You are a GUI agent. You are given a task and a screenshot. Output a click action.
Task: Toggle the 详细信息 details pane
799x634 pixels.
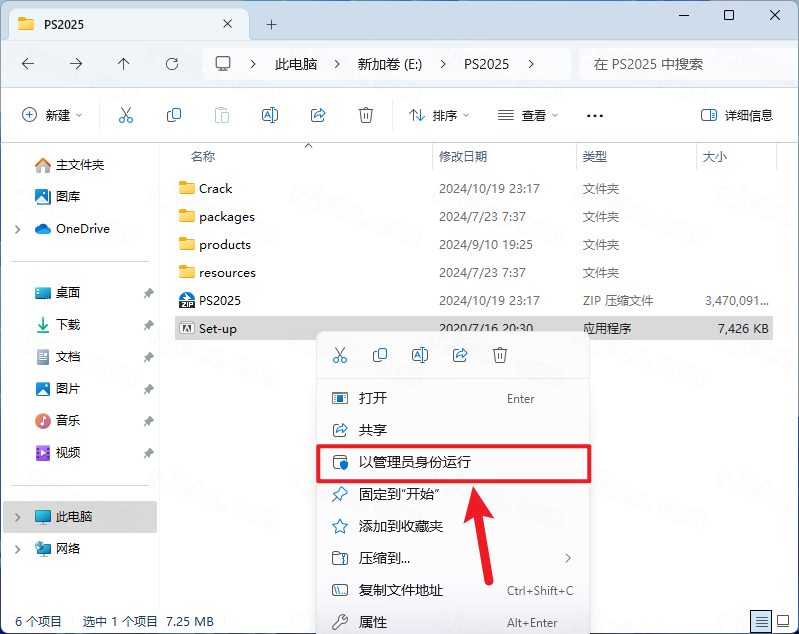(x=737, y=115)
